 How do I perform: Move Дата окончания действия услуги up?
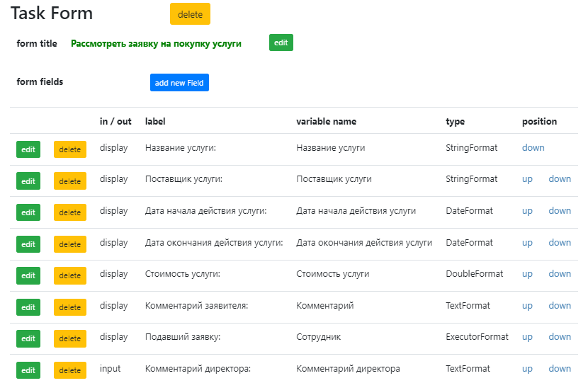[527, 243]
